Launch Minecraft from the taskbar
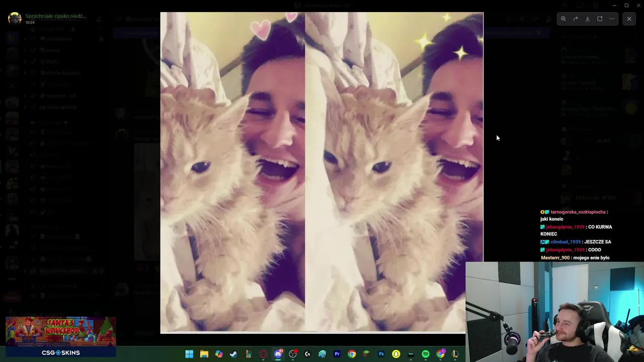The height and width of the screenshot is (362, 644). 367,354
